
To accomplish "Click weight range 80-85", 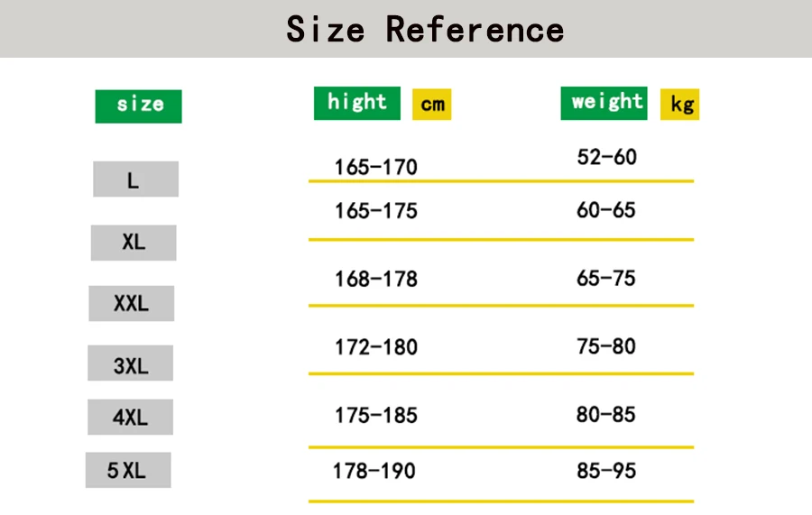I will (606, 414).
